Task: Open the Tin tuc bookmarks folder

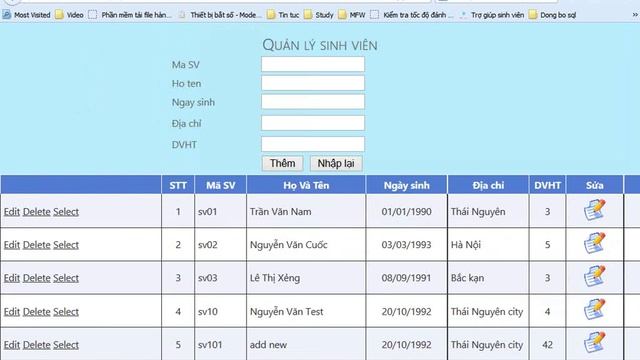Action: click(x=283, y=15)
